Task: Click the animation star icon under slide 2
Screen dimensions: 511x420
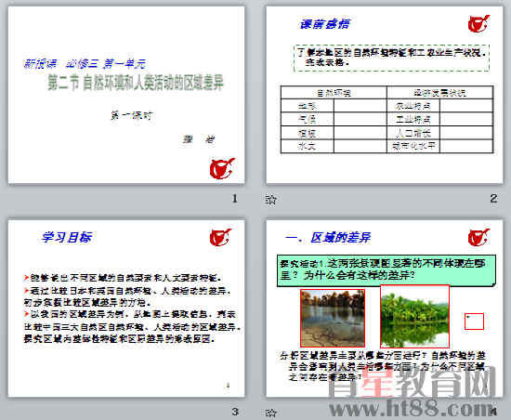Action: pos(270,200)
